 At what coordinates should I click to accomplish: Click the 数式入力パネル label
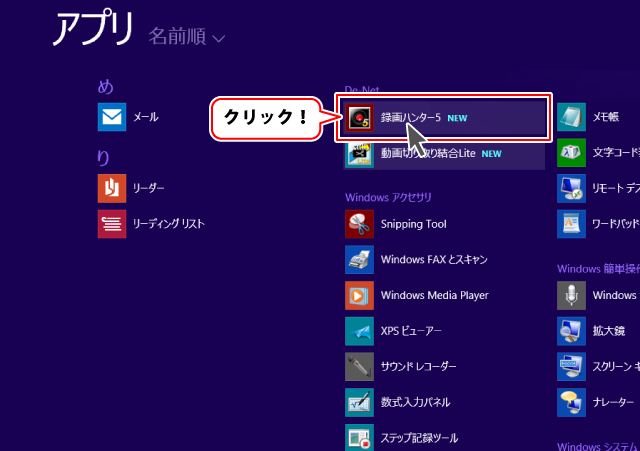coord(416,402)
